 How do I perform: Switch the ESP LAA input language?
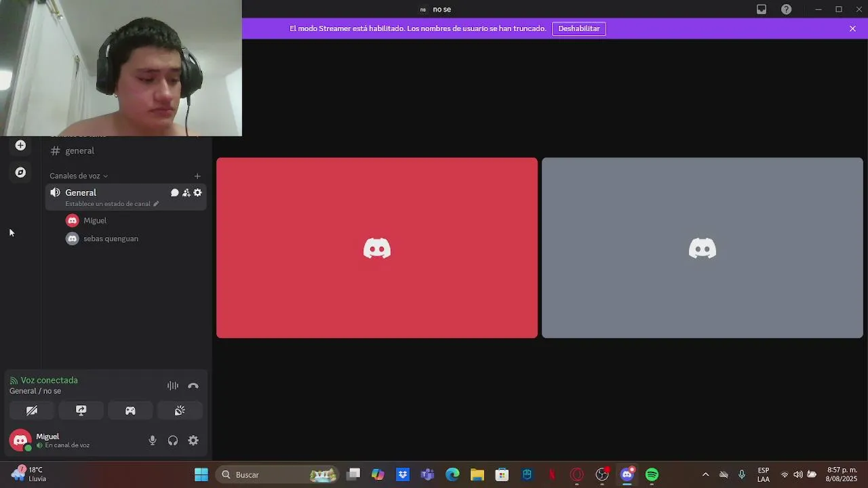coord(764,474)
